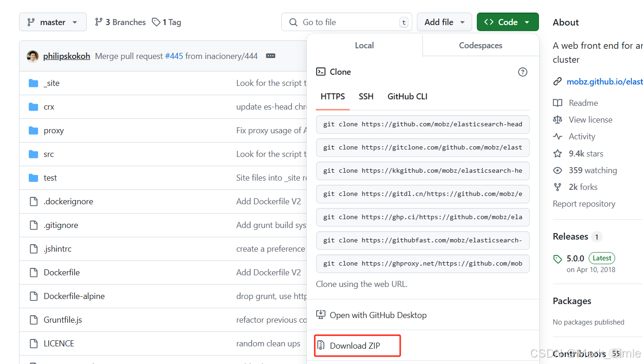This screenshot has height=364, width=643.
Task: Click the test folder icon
Action: point(33,178)
